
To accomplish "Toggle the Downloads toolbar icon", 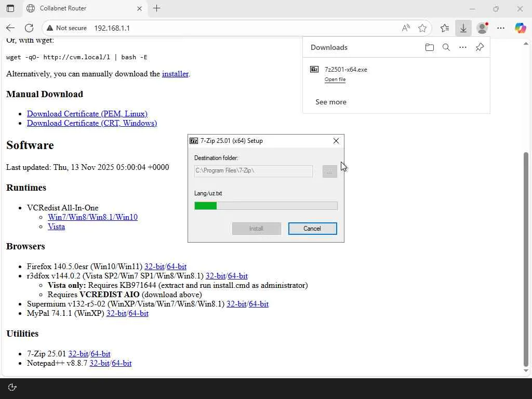I will click(463, 28).
